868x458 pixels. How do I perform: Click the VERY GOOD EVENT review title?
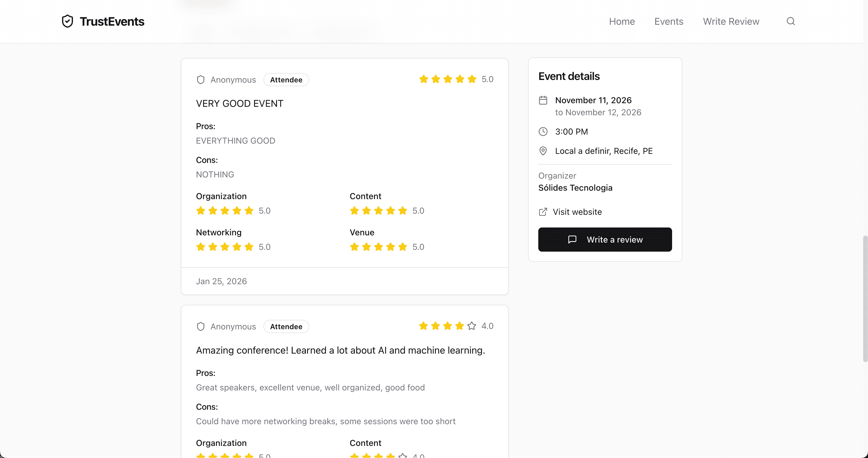point(240,103)
